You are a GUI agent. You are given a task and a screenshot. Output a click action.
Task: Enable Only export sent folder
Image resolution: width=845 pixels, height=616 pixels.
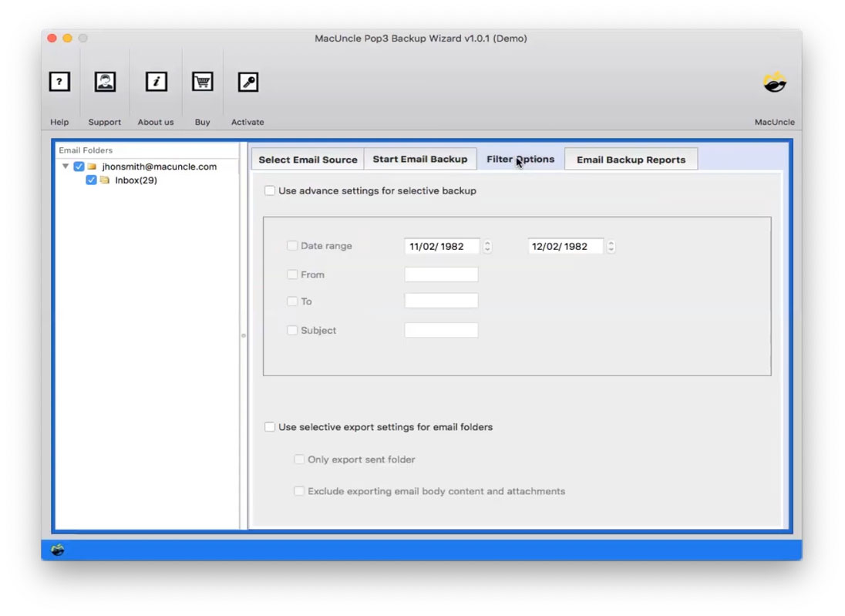tap(299, 459)
